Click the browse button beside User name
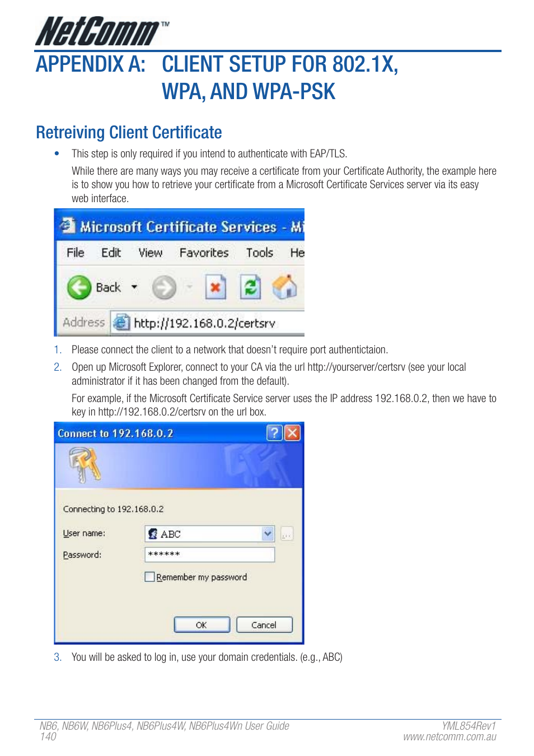The width and height of the screenshot is (534, 756). tap(287, 534)
